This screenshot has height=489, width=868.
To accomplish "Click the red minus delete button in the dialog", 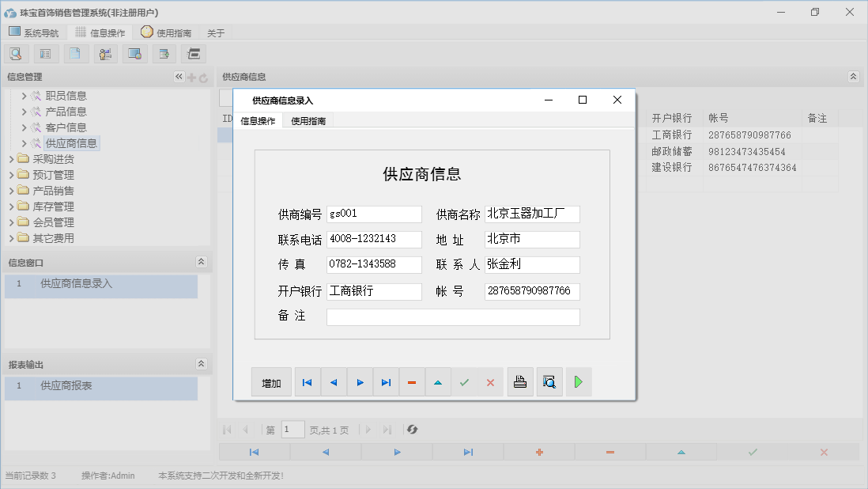I will (412, 382).
